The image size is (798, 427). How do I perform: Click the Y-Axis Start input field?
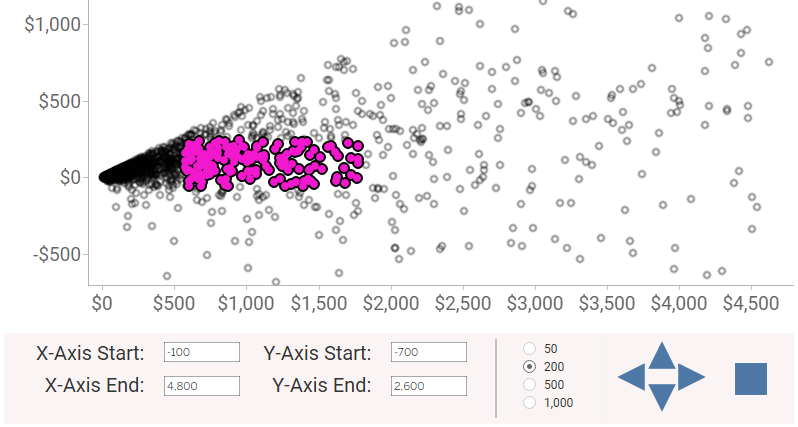click(429, 352)
